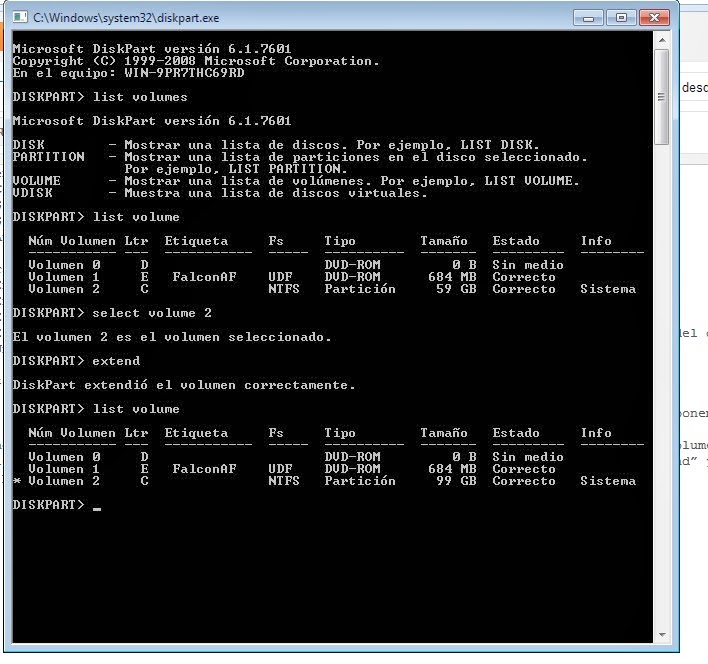Viewport: 708px width, 664px height.
Task: Click the asterisk marking selected Volumen 2
Action: [x=17, y=481]
